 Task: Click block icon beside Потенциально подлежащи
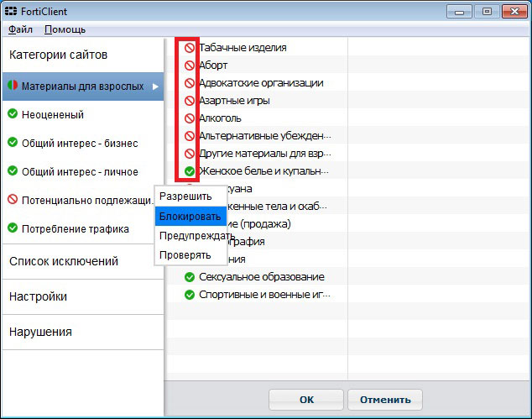pyautogui.click(x=13, y=199)
